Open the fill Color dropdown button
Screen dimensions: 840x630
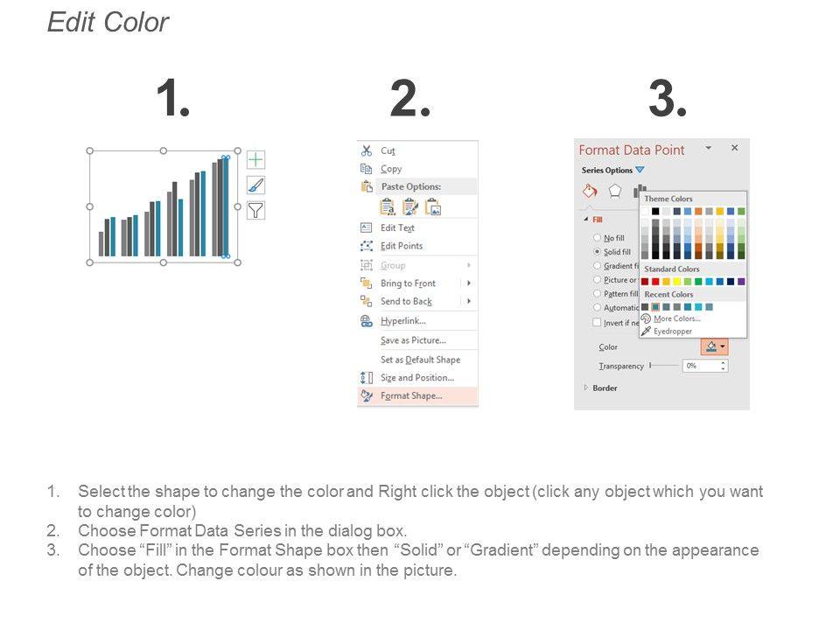click(x=714, y=347)
